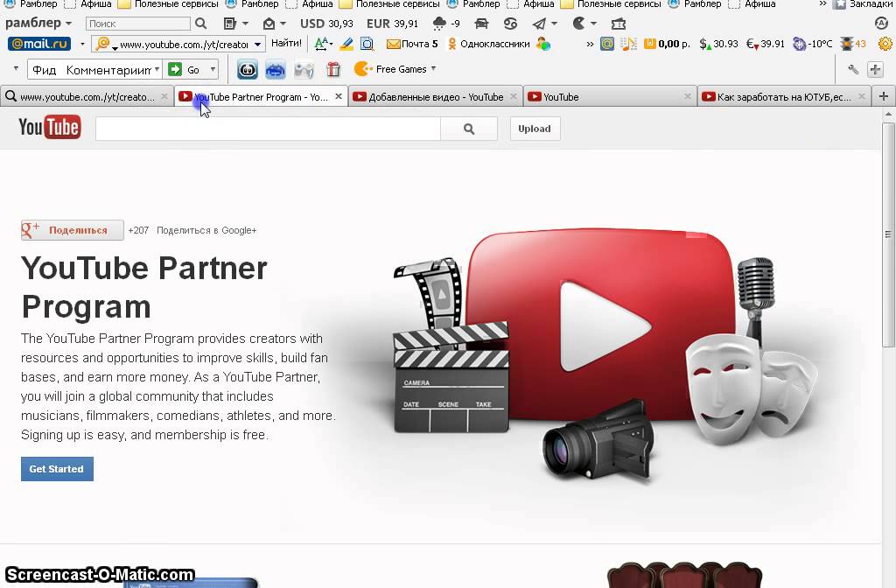Click the blue space invader game icon
Screen dimensions: 896x588
(276, 70)
